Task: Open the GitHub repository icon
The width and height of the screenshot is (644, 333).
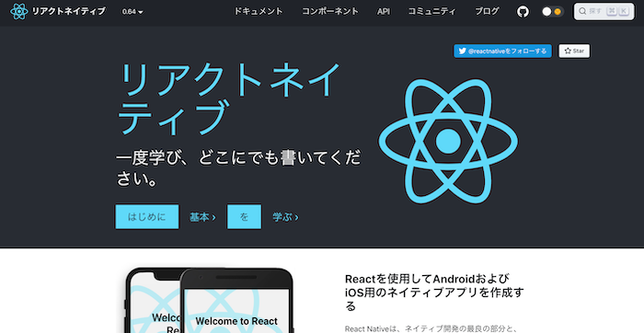Action: pos(523,11)
